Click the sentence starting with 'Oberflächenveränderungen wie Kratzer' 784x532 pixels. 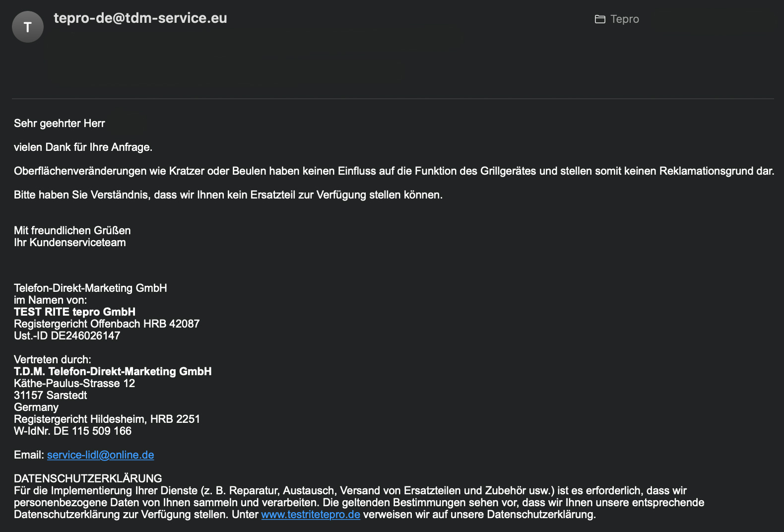click(394, 171)
